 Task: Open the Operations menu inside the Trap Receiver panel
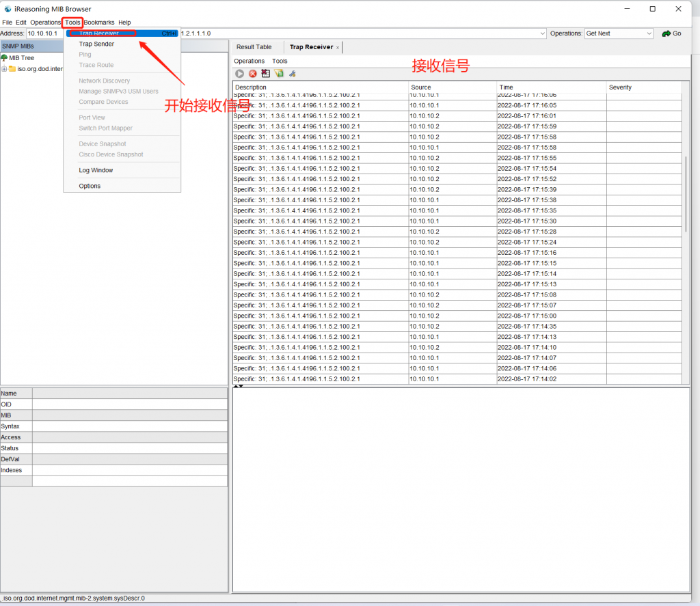(249, 61)
